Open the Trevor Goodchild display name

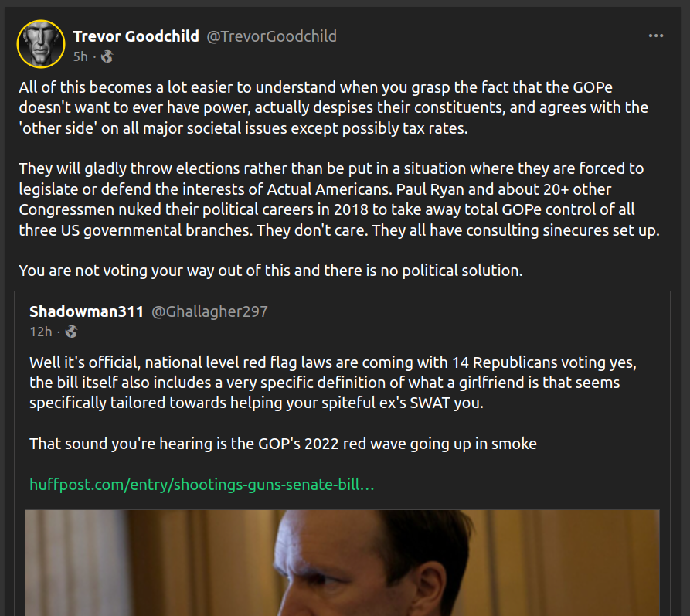135,36
